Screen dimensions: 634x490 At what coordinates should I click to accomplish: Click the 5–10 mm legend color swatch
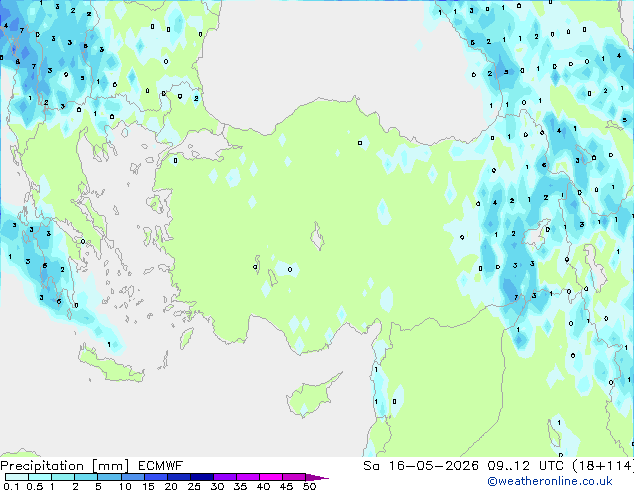[109, 477]
